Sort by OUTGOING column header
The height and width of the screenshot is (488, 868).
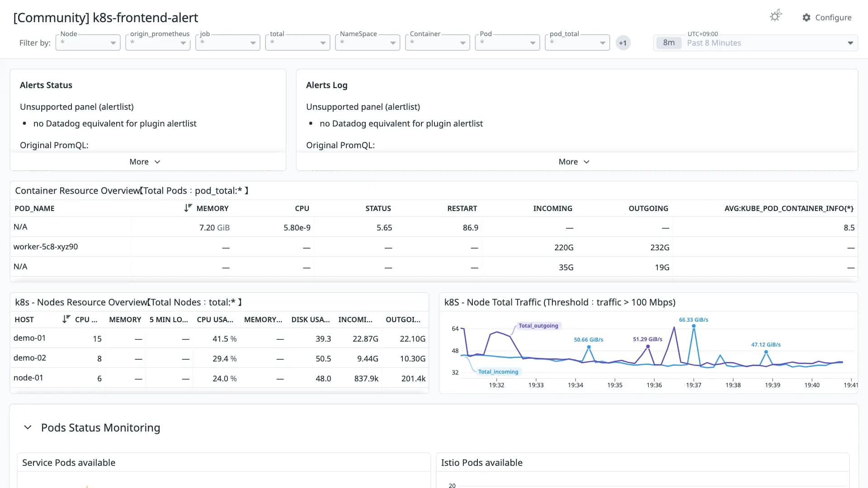(648, 208)
